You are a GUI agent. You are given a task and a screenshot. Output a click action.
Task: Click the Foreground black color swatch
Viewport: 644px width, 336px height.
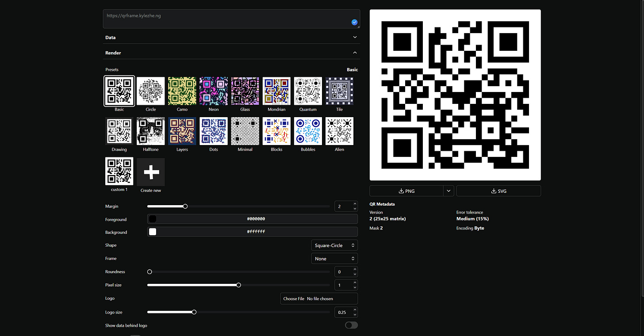point(153,219)
